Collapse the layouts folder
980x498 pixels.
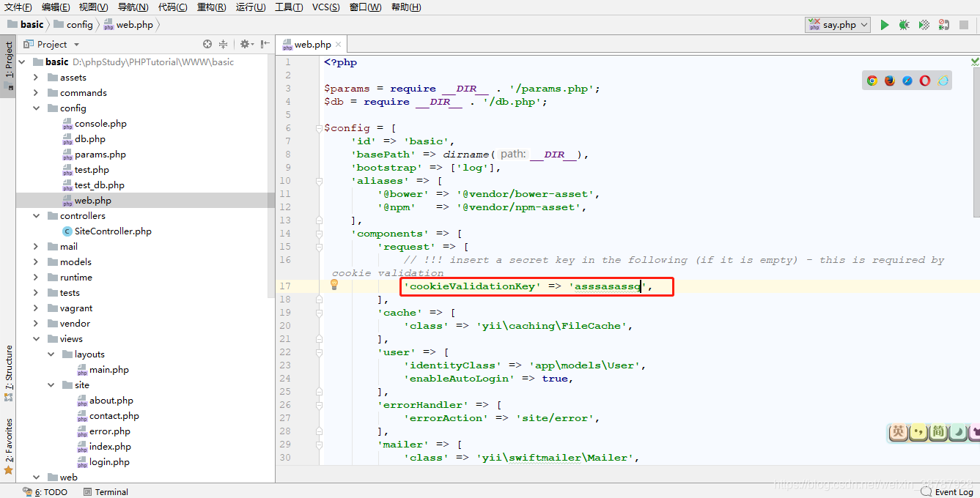[x=51, y=354]
